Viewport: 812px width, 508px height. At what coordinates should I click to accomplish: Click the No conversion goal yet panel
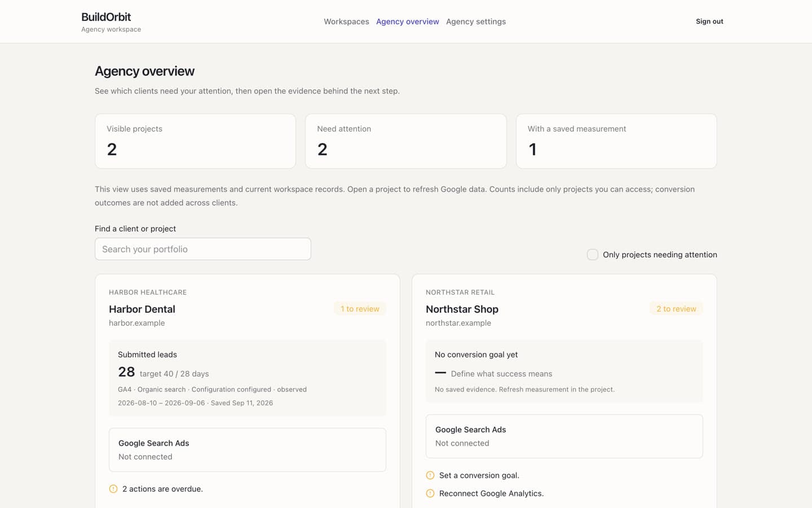[564, 371]
